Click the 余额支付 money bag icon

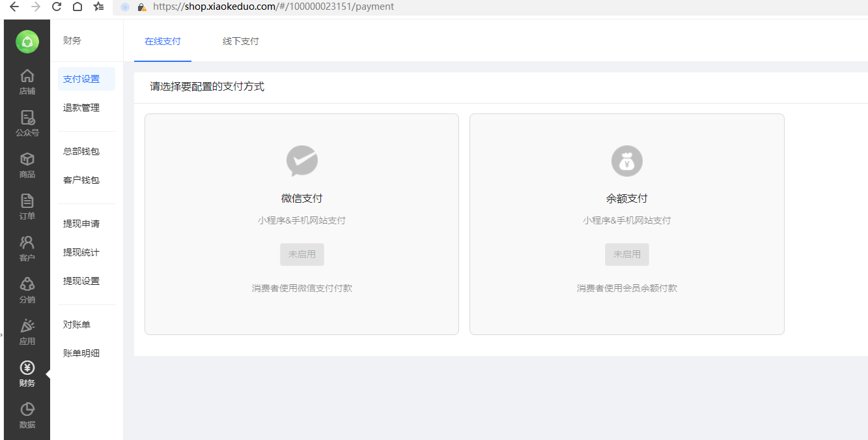point(627,161)
